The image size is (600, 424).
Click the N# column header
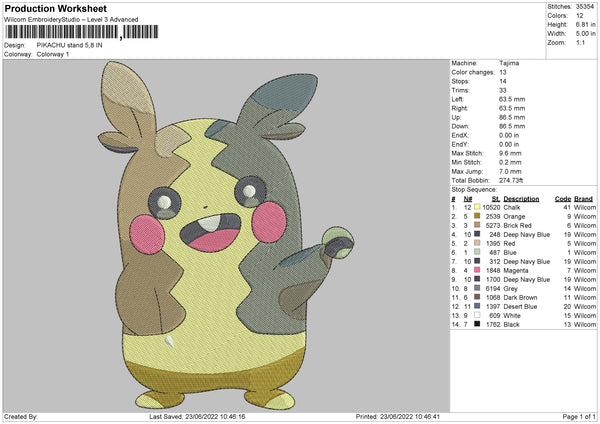(x=468, y=199)
